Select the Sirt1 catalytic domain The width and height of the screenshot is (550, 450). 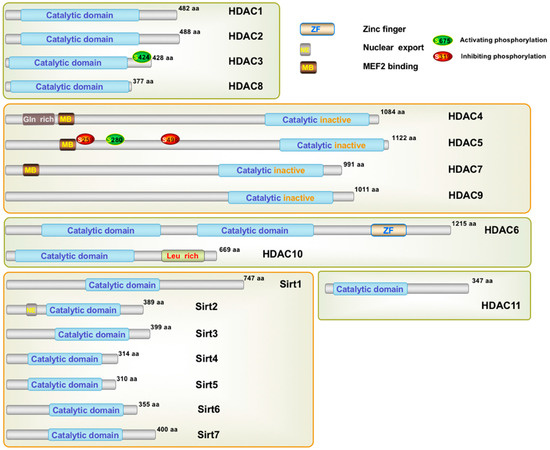point(122,285)
